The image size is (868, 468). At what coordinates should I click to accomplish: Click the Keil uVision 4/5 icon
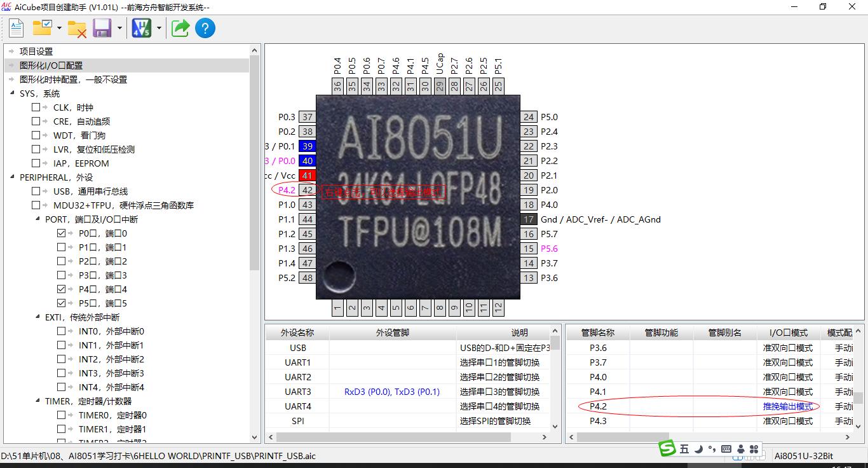tap(141, 28)
